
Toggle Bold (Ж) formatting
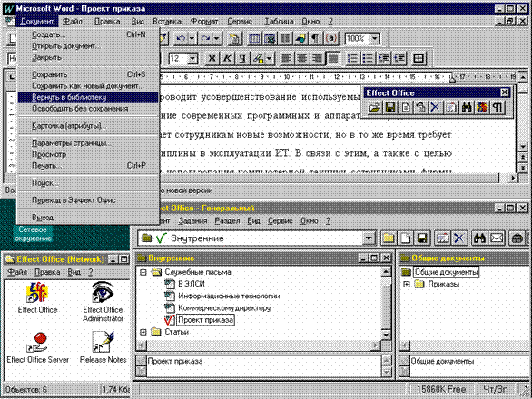[x=212, y=59]
